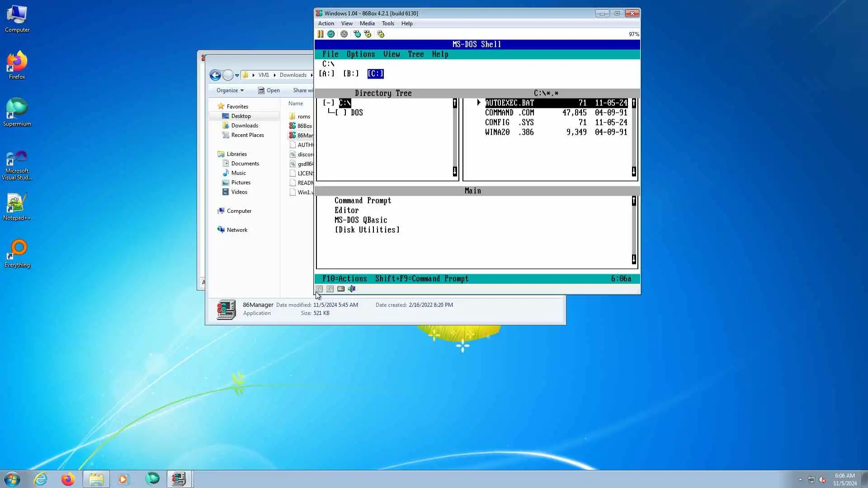The image size is (868, 488).
Task: Select Command Prompt in Main list
Action: click(x=363, y=201)
